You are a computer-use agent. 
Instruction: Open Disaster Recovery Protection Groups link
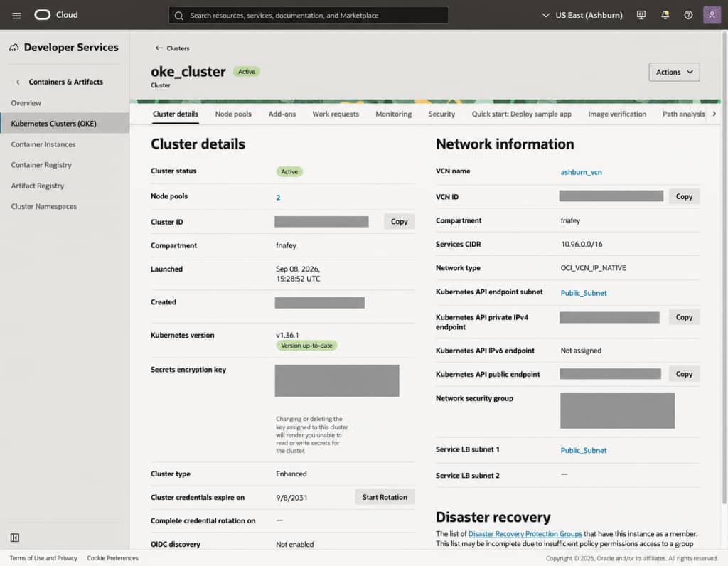click(525, 534)
